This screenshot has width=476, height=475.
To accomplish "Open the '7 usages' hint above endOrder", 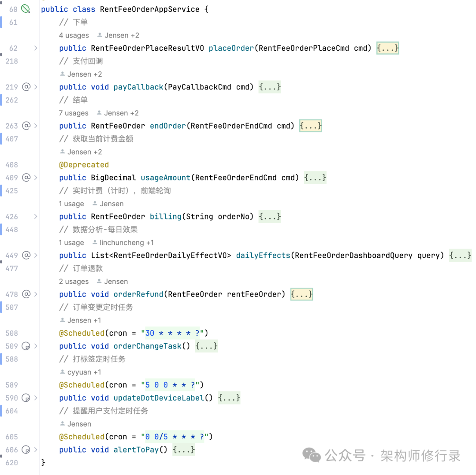I will pos(74,113).
